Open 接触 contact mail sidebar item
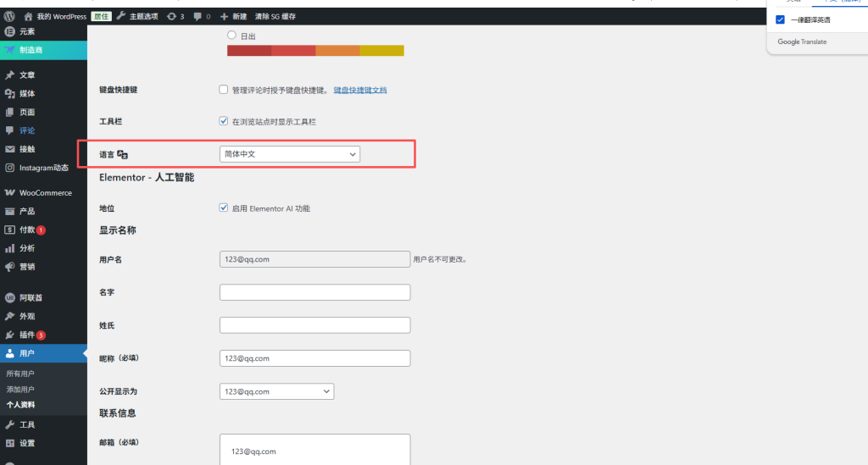The image size is (868, 465). click(x=43, y=149)
